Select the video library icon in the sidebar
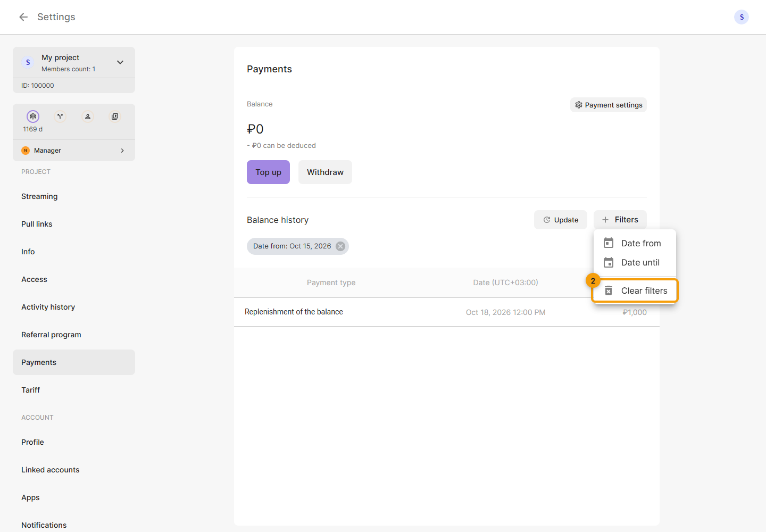The height and width of the screenshot is (532, 766). [115, 117]
